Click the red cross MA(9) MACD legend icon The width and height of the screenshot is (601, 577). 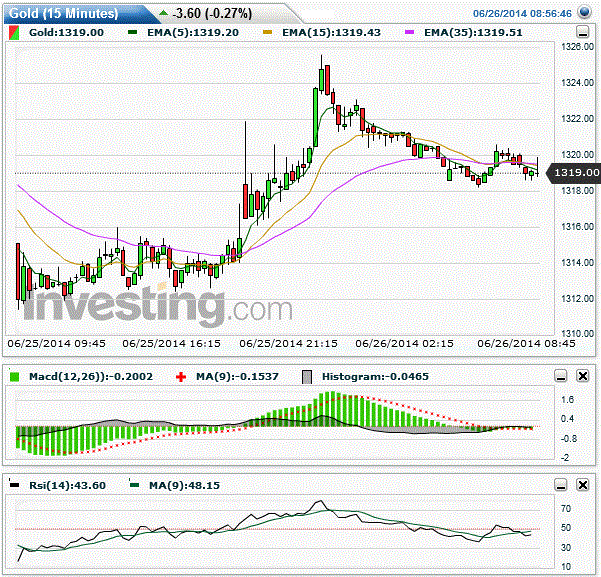tap(181, 377)
